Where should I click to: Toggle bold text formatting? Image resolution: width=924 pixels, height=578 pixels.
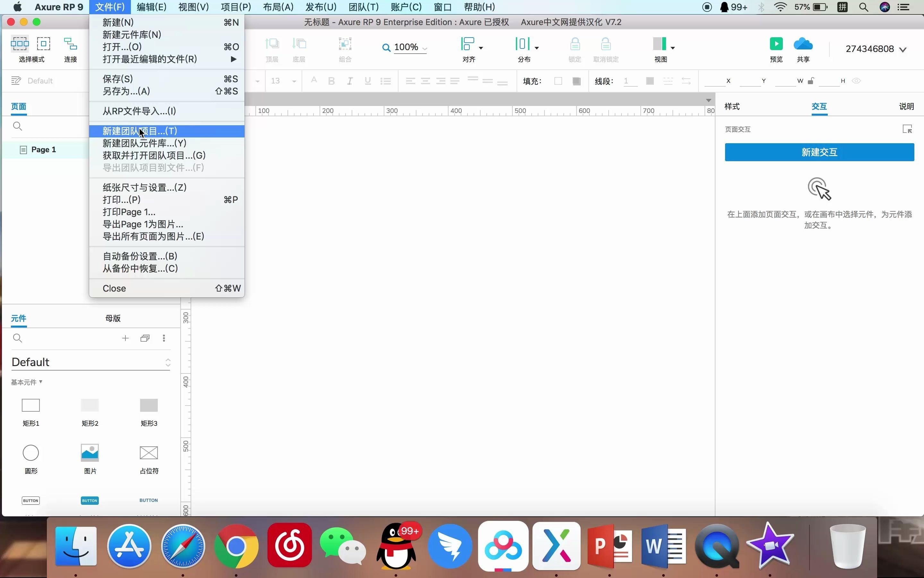[331, 81]
